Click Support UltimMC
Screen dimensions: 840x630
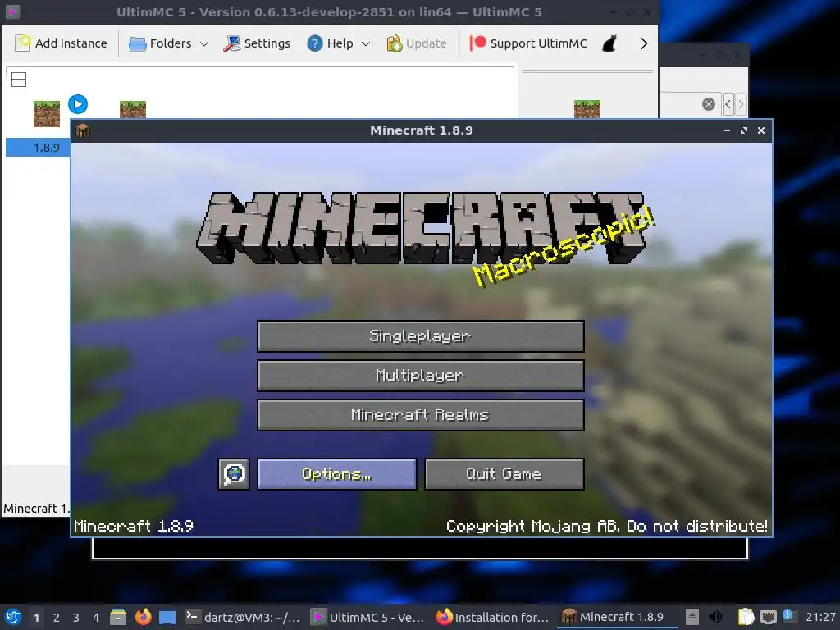(528, 43)
